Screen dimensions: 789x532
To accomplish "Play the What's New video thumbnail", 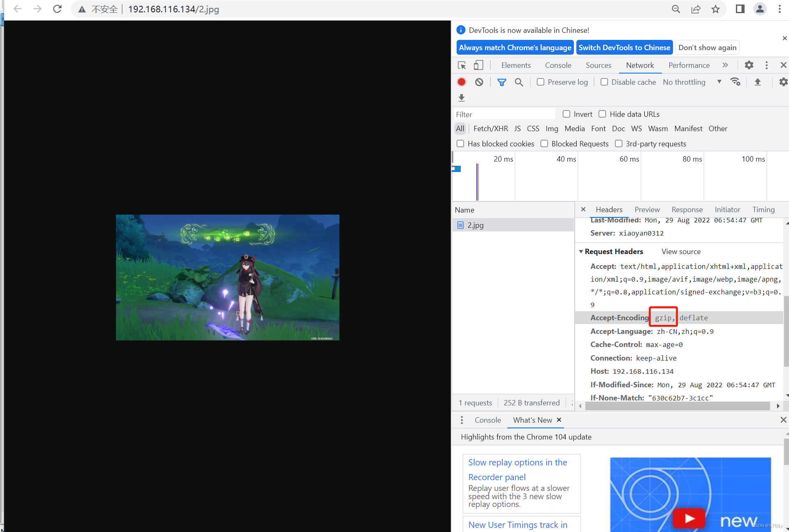I will [689, 518].
